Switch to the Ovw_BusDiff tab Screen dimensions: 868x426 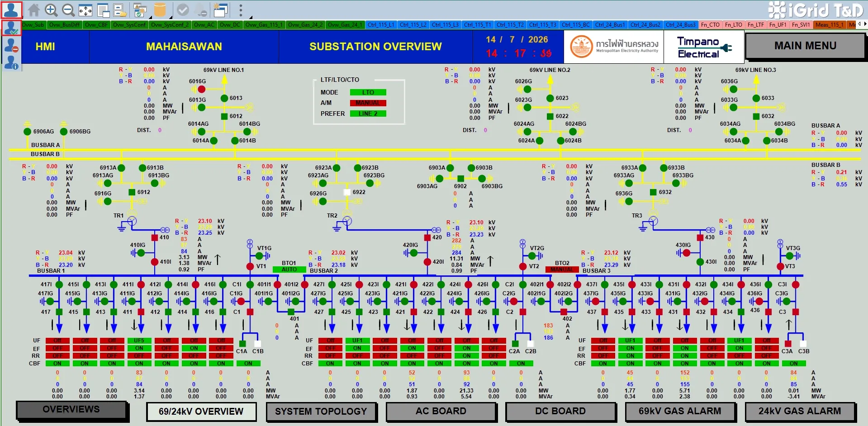(64, 25)
